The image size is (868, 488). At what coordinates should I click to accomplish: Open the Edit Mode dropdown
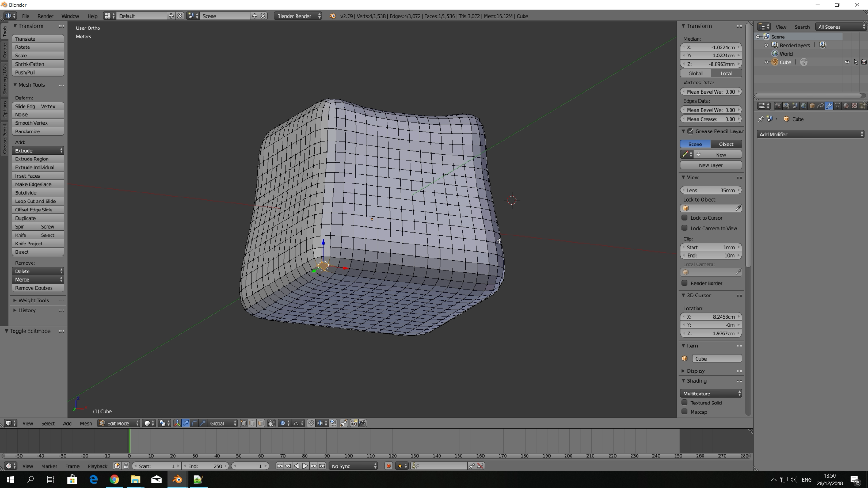[x=118, y=423]
